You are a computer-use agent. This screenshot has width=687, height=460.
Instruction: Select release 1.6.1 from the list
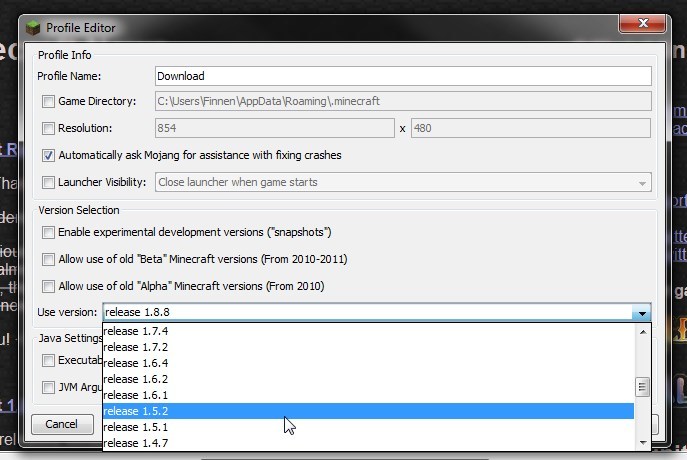coord(368,395)
